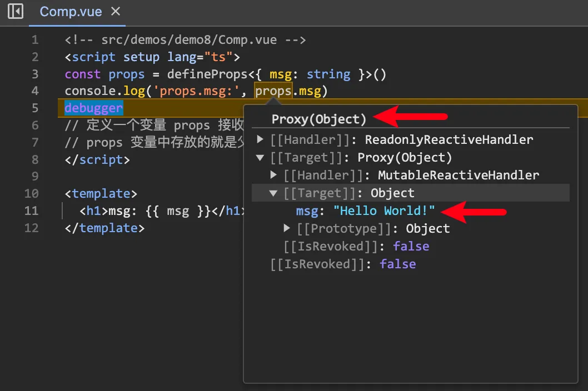This screenshot has width=588, height=391.
Task: Close the Comp.vue file tab
Action: click(116, 12)
